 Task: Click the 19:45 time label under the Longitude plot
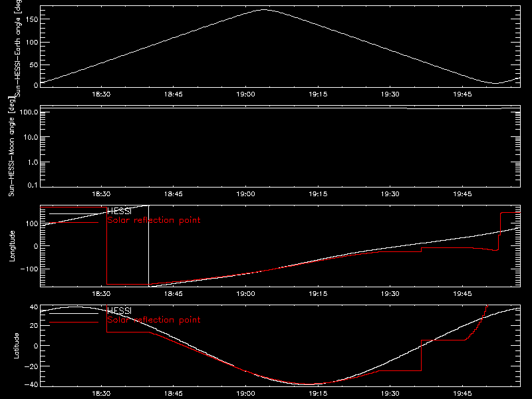coord(462,294)
